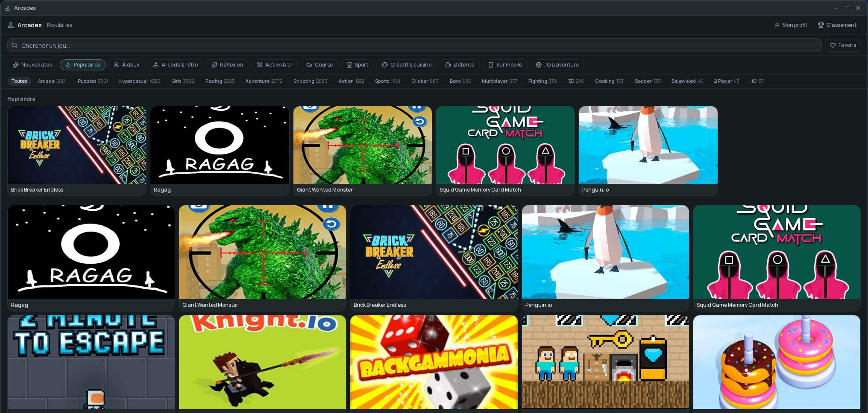This screenshot has height=413, width=868.
Task: Filter by Girls 3992 tag
Action: click(x=183, y=81)
